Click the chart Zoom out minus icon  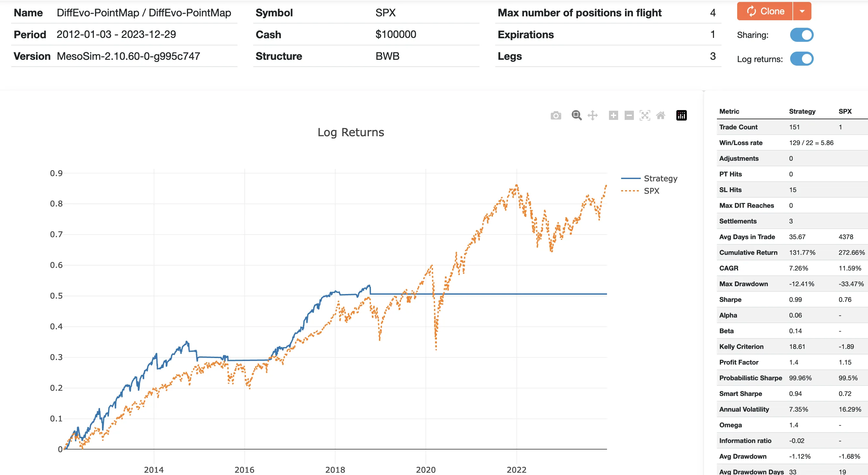629,115
